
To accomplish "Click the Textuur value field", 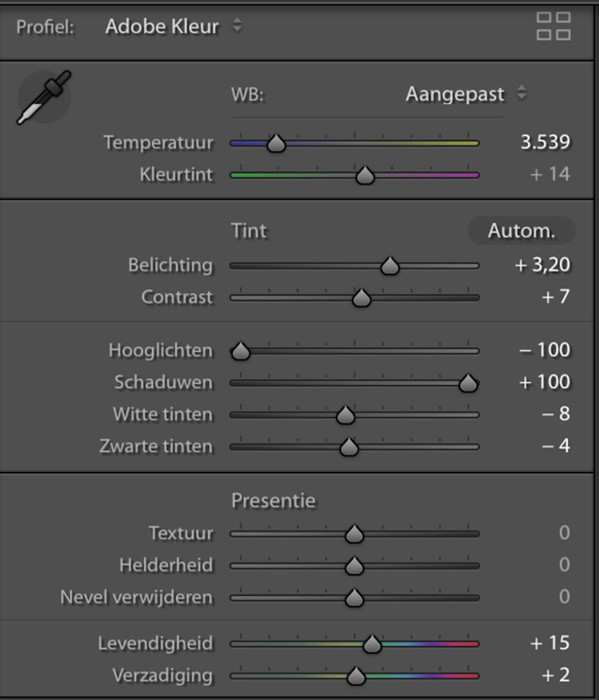I will click(x=564, y=533).
